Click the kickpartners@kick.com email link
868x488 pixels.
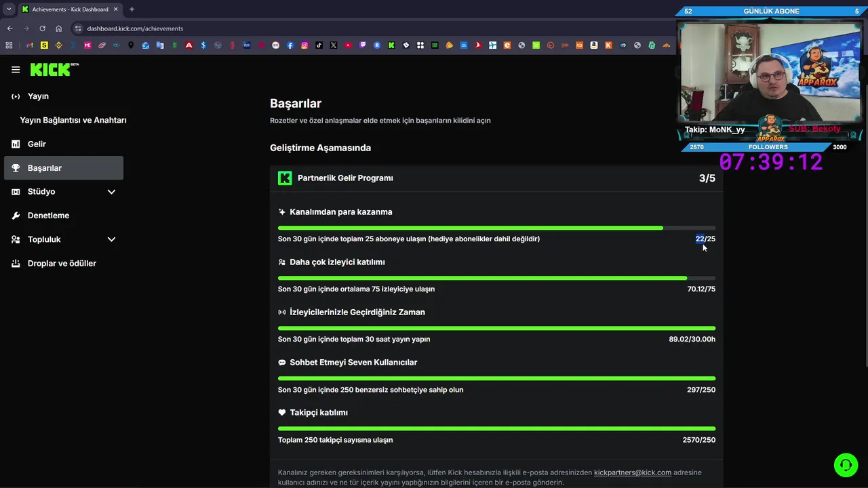point(632,472)
